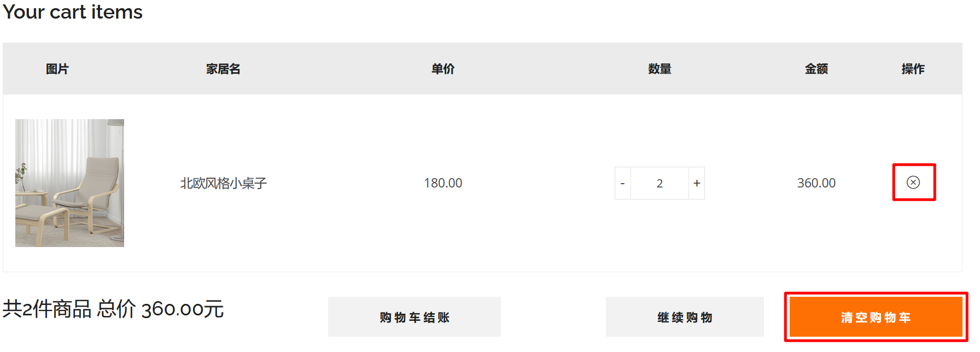Select the 操作 column header
The image size is (980, 352).
coord(913,69)
